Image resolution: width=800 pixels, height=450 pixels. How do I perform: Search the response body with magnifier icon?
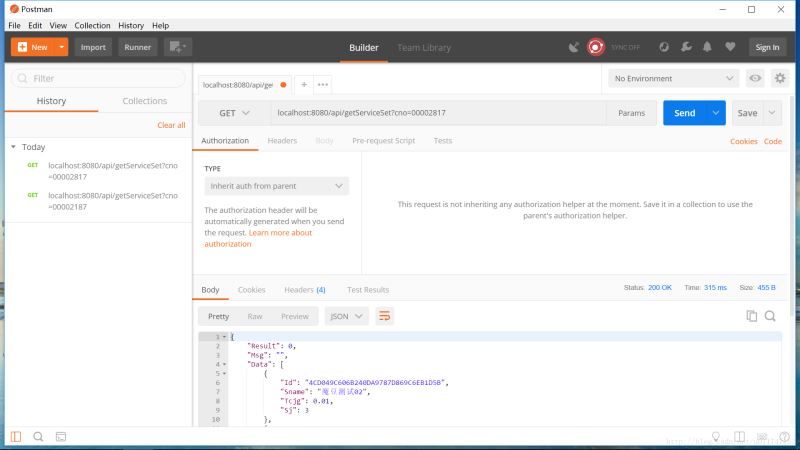tap(771, 316)
